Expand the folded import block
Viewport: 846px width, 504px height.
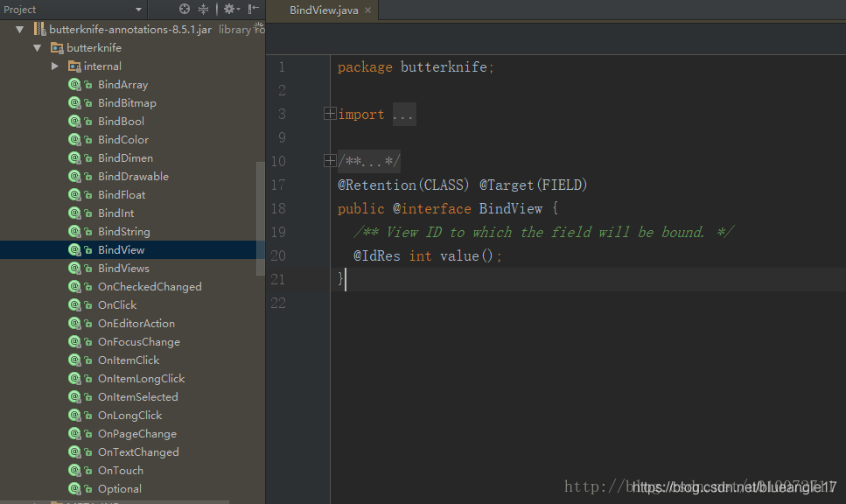pyautogui.click(x=330, y=114)
